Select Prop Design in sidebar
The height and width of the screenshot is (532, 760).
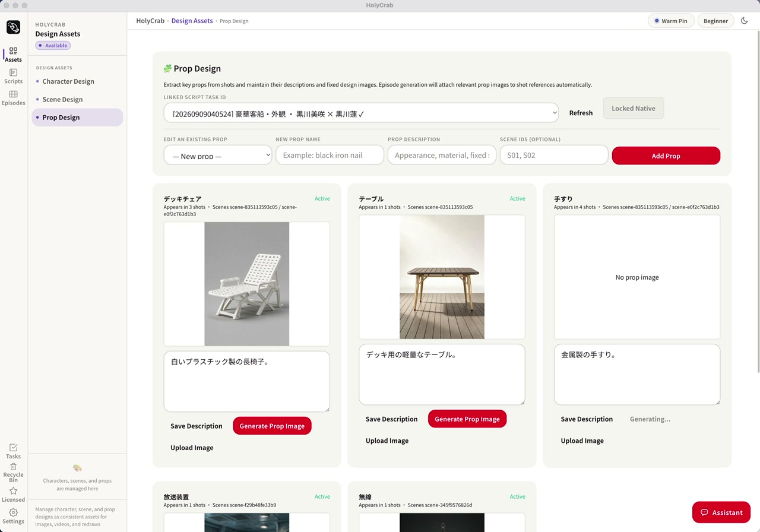pos(77,117)
